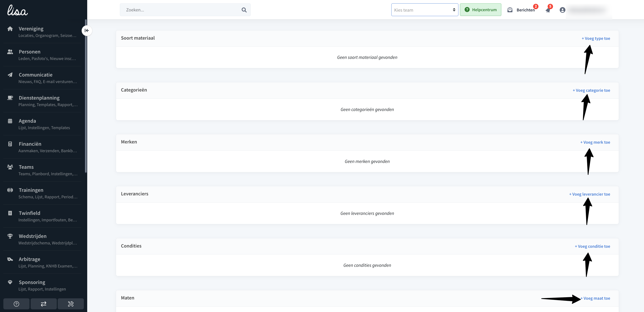Viewport: 644px width, 312px height.
Task: Focus the Zoeken search field
Action: 185,10
